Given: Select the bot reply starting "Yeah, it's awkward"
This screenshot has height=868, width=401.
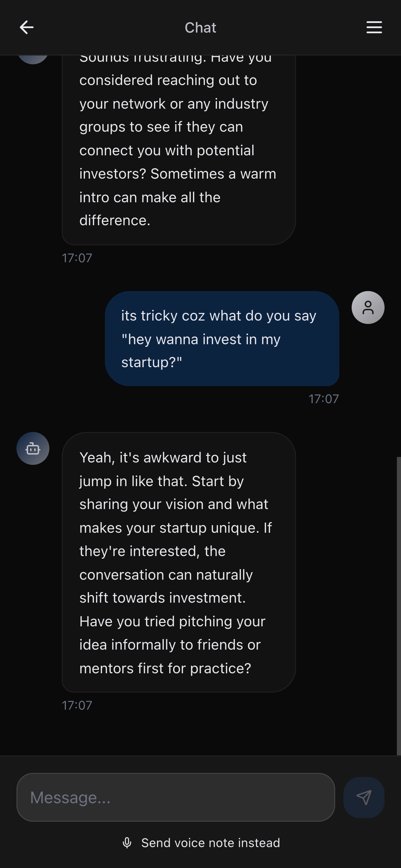Looking at the screenshot, I should coord(179,562).
